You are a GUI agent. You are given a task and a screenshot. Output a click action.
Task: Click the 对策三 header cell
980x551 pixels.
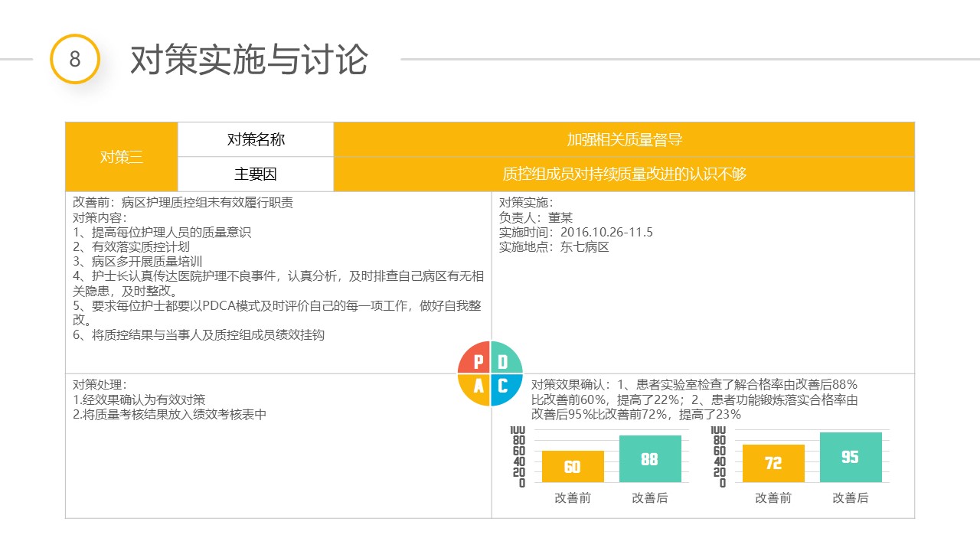(122, 157)
